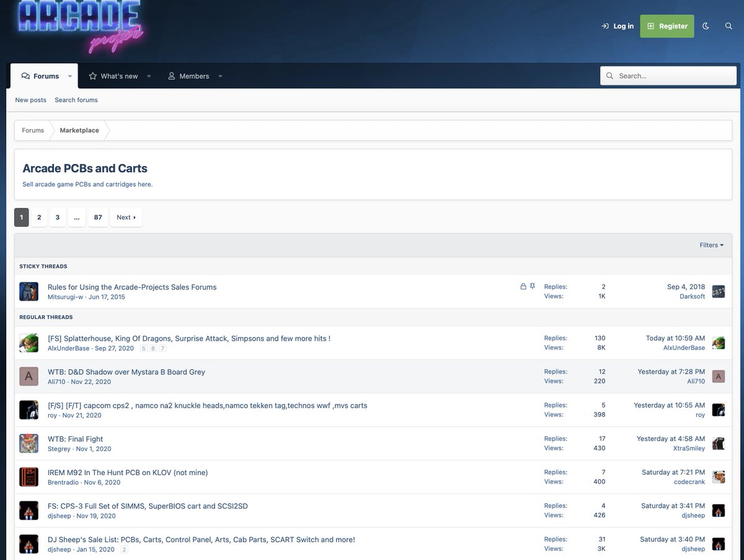Open IREM M92 In The Hunt thread

128,472
